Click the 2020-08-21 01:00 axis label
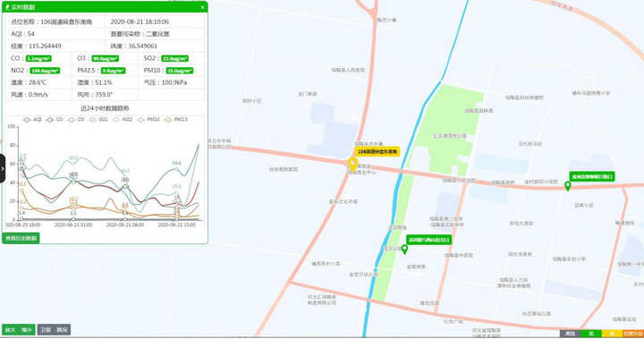This screenshot has height=339, width=644. click(x=73, y=225)
